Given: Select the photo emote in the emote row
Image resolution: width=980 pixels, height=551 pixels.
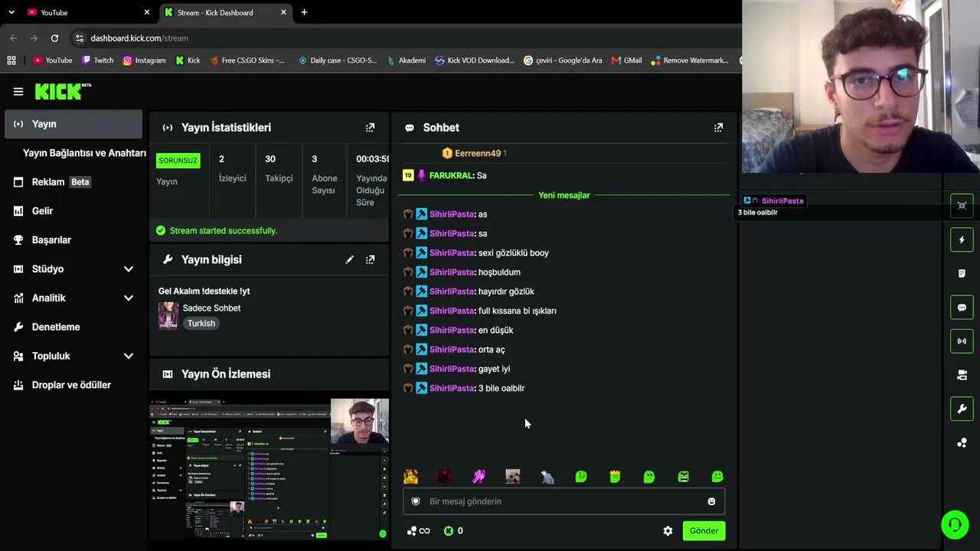Looking at the screenshot, I should (513, 477).
